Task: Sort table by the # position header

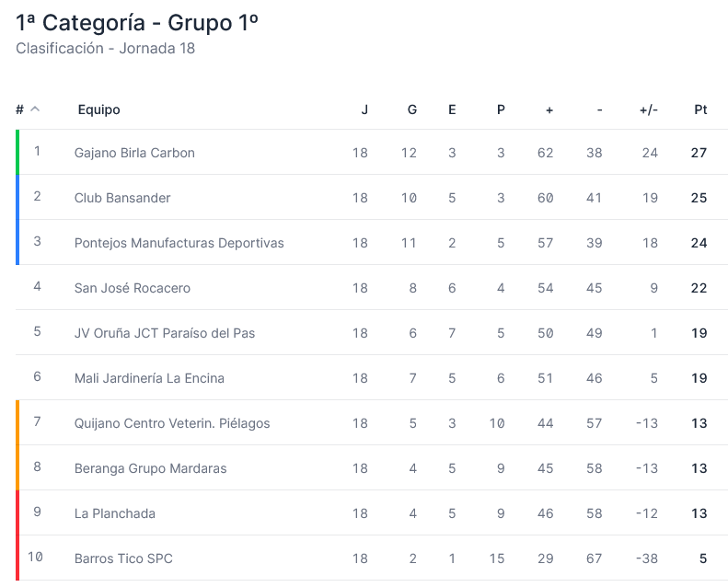Action: (x=19, y=109)
